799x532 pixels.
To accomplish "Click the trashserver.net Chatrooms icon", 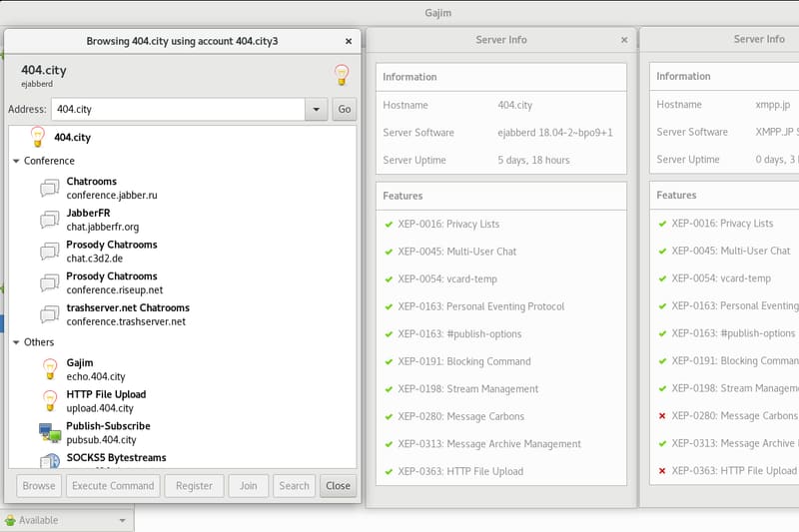I will (x=49, y=314).
